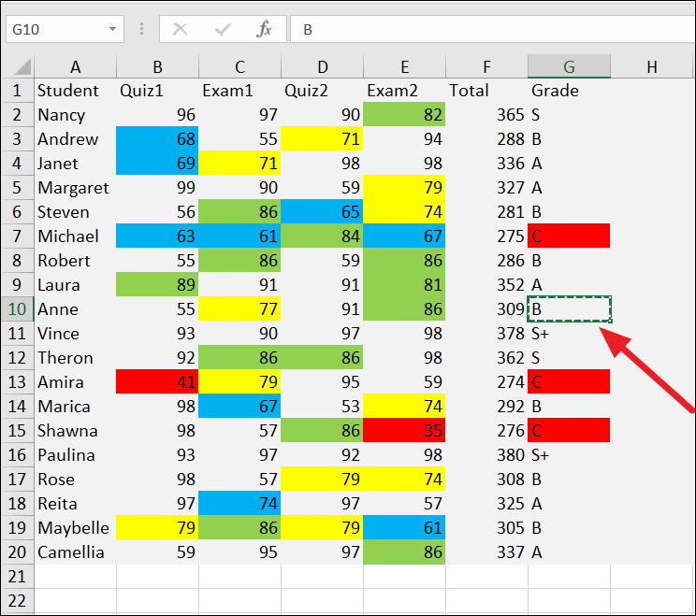This screenshot has height=616, width=696.
Task: Click Andrew's blue Quiz1 68 cell
Action: (157, 139)
